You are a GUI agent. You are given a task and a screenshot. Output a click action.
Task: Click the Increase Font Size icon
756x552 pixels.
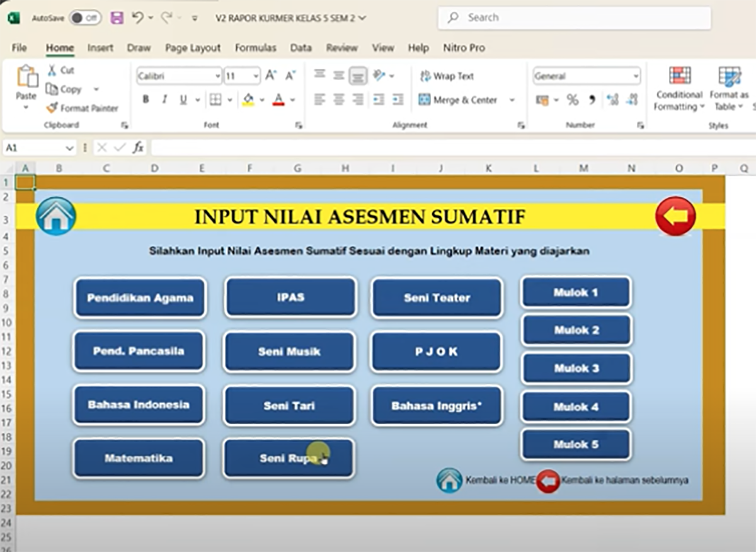coord(271,76)
